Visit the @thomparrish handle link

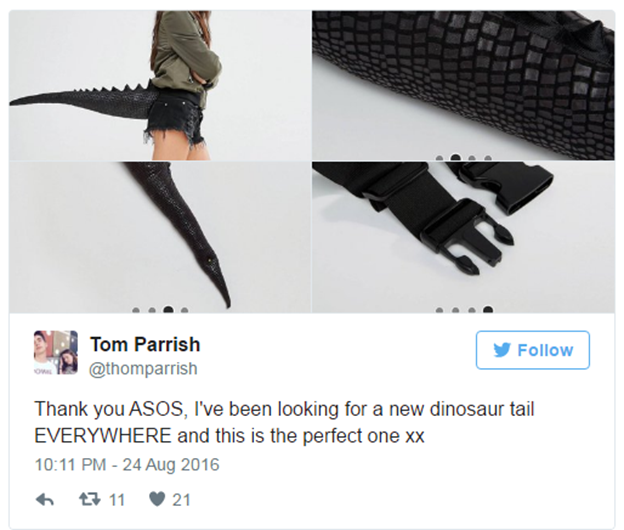point(143,368)
